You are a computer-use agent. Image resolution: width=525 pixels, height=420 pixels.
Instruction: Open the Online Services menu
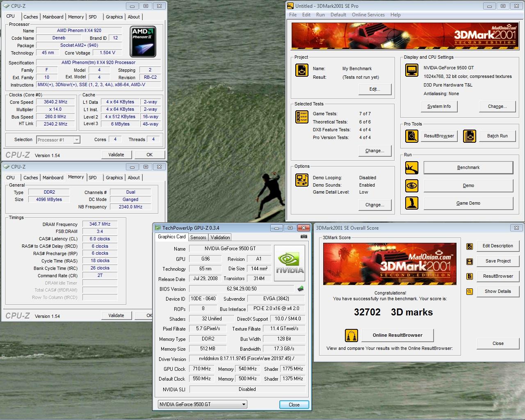[x=368, y=15]
